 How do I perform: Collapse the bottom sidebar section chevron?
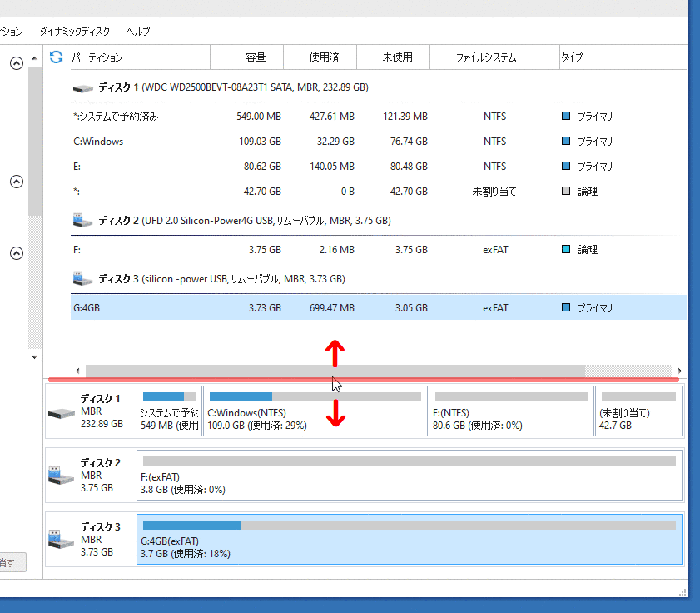tap(16, 253)
